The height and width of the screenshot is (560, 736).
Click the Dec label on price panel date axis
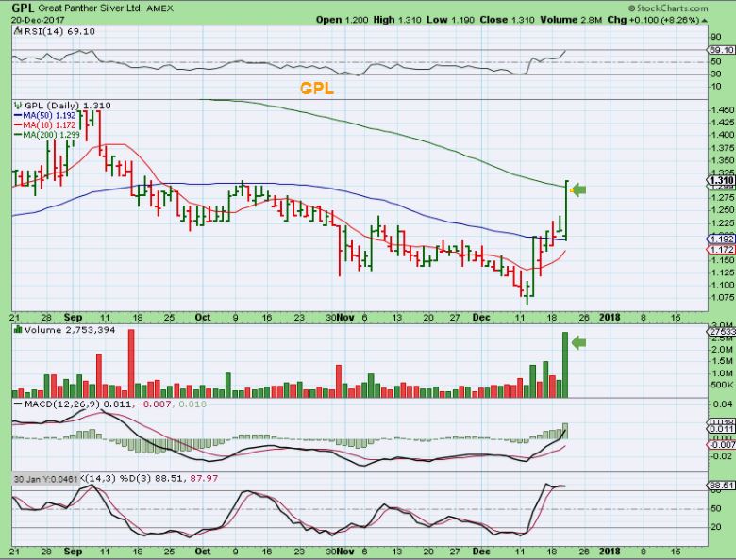tap(481, 317)
